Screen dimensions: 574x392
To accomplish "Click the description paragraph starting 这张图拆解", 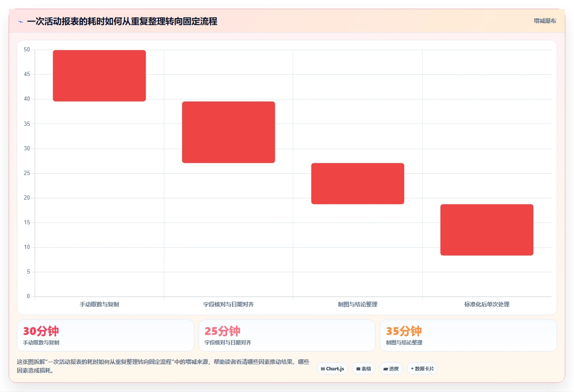I will pyautogui.click(x=163, y=366).
